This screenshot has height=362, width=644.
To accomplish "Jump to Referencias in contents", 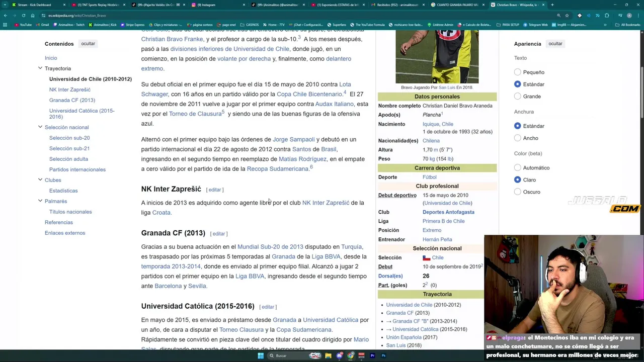I will [x=59, y=222].
